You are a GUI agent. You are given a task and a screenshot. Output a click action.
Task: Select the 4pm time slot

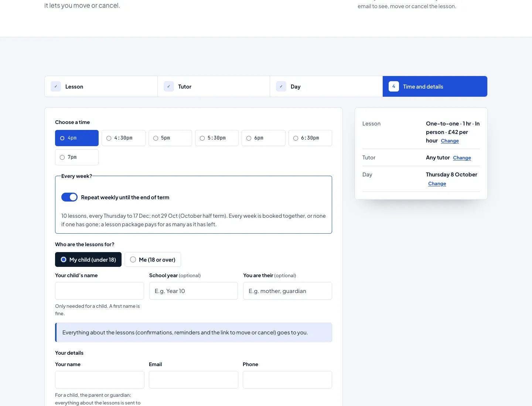click(x=77, y=138)
